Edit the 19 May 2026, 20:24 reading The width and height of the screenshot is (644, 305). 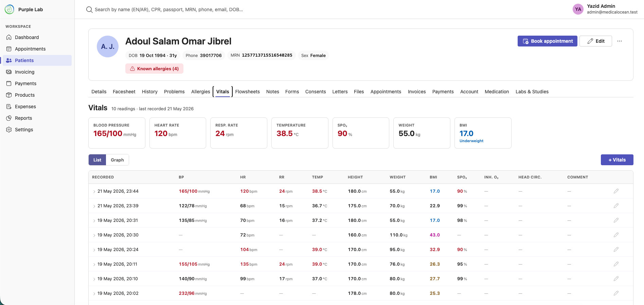point(616,249)
